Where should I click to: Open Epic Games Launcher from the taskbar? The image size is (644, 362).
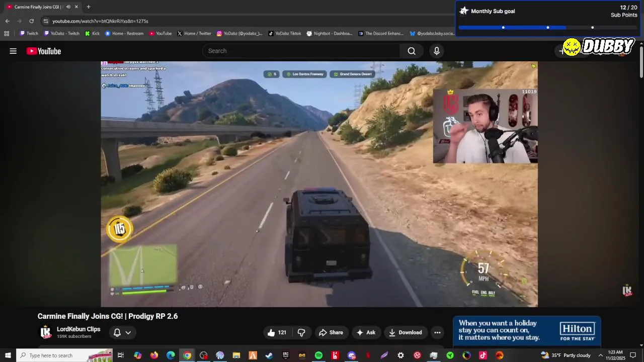click(x=286, y=355)
